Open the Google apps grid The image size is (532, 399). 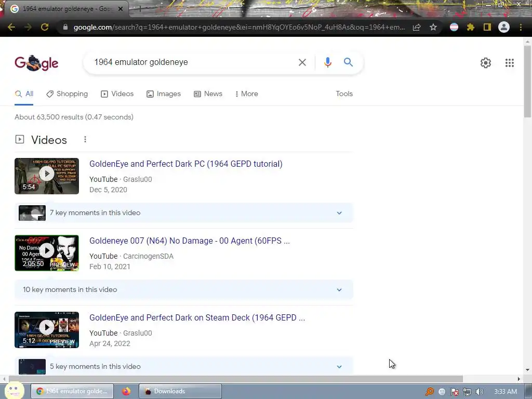click(509, 63)
